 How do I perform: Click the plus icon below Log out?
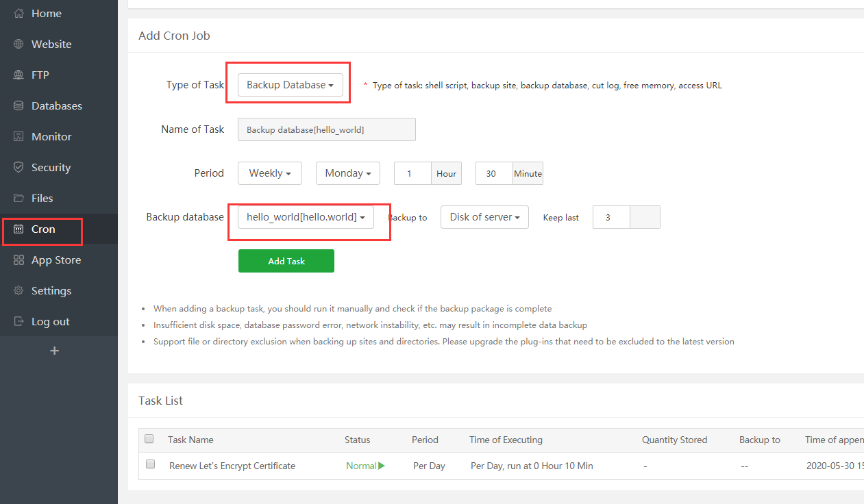pos(55,351)
